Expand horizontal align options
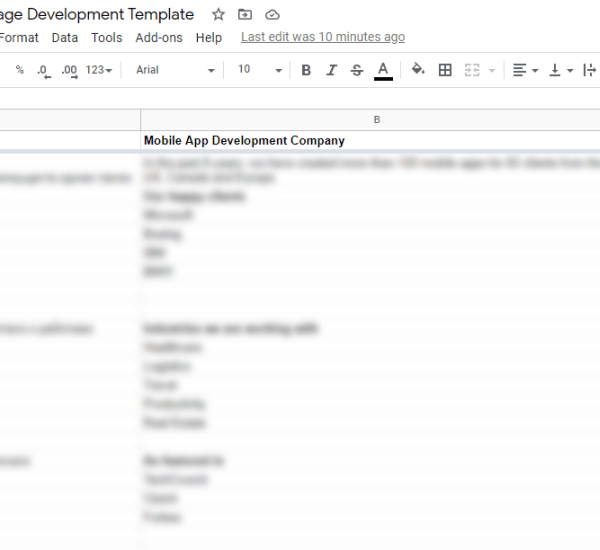Image resolution: width=600 pixels, height=550 pixels. point(525,70)
